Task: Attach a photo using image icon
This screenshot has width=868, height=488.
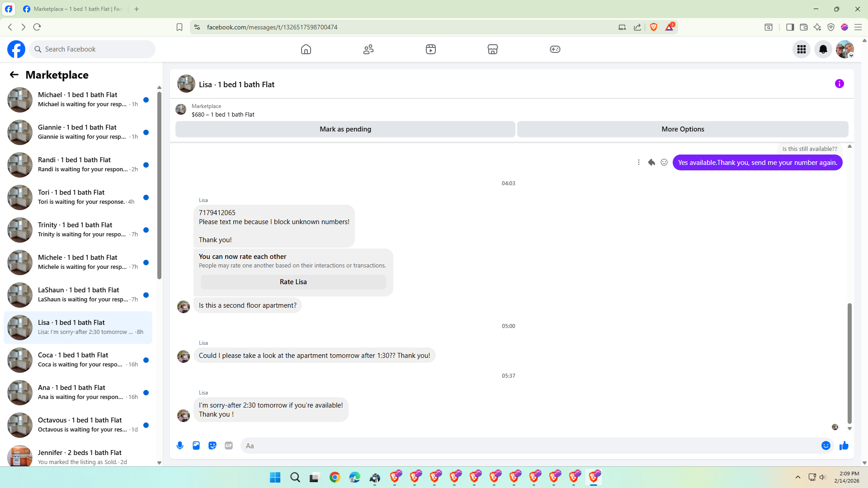Action: tap(196, 446)
